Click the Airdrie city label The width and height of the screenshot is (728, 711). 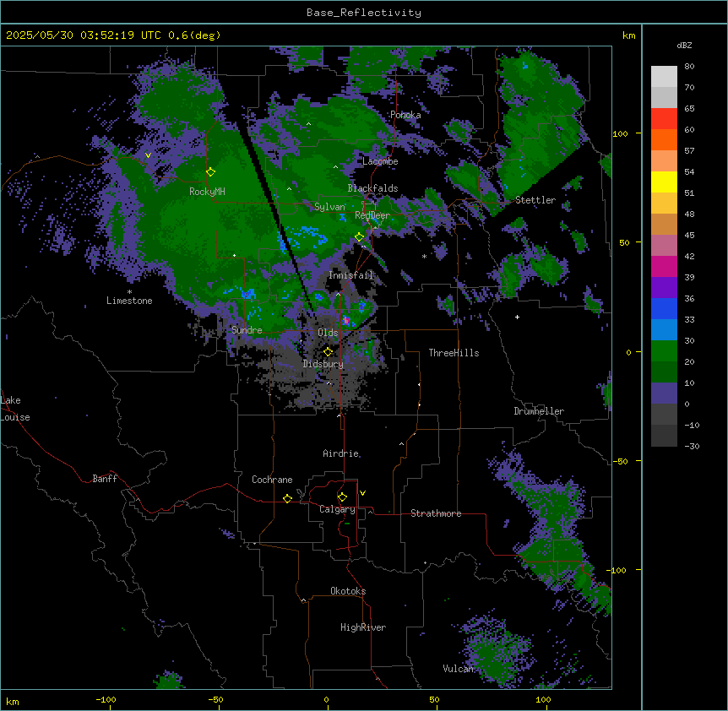pos(341,453)
